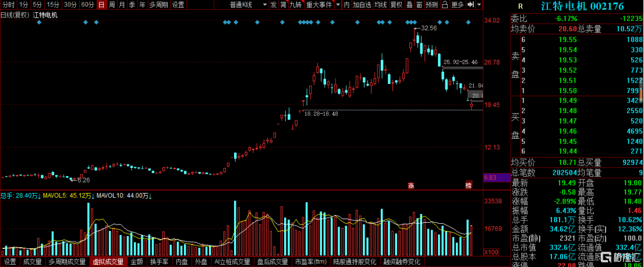The height and width of the screenshot is (267, 644).
Task: Select the 月 monthly period
Action: [x=122, y=5]
